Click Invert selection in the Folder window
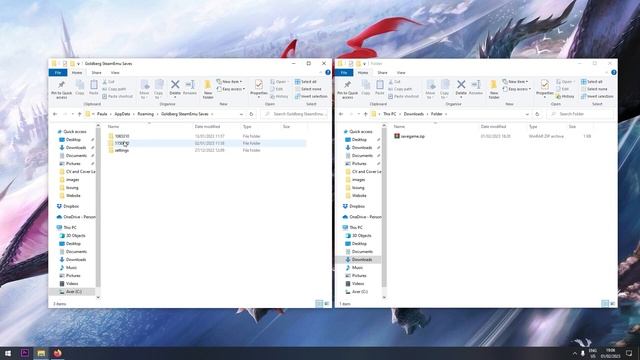This screenshot has width=640, height=360. tap(597, 96)
